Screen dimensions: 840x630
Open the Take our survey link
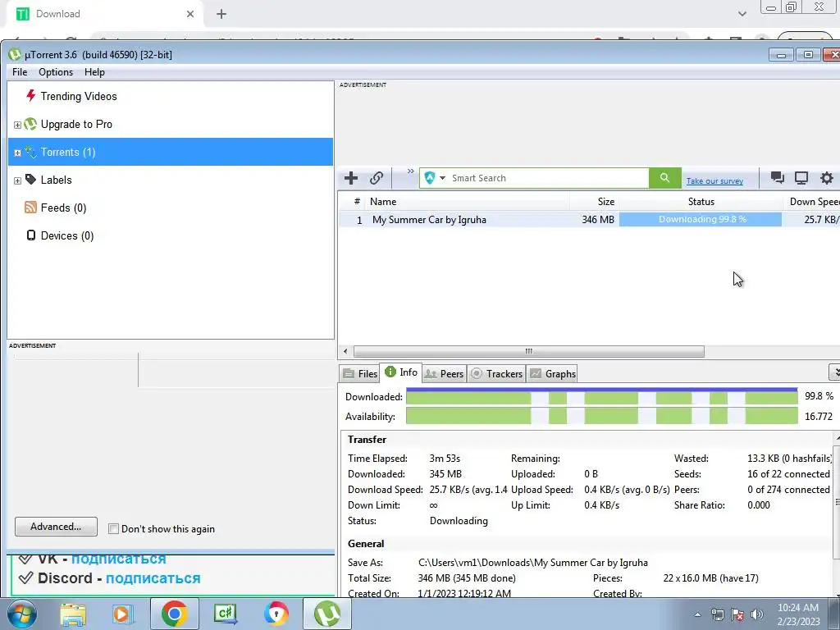714,181
